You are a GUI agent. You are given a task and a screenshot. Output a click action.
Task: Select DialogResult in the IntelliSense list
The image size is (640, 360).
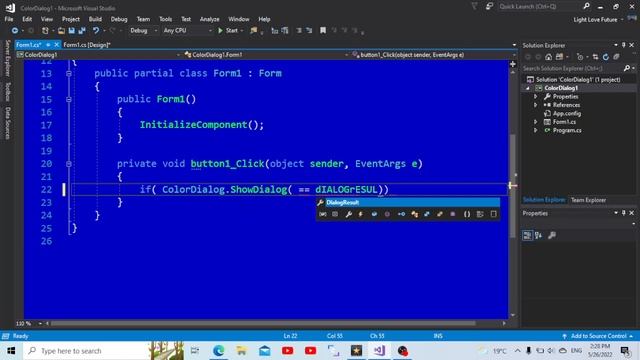tap(408, 202)
